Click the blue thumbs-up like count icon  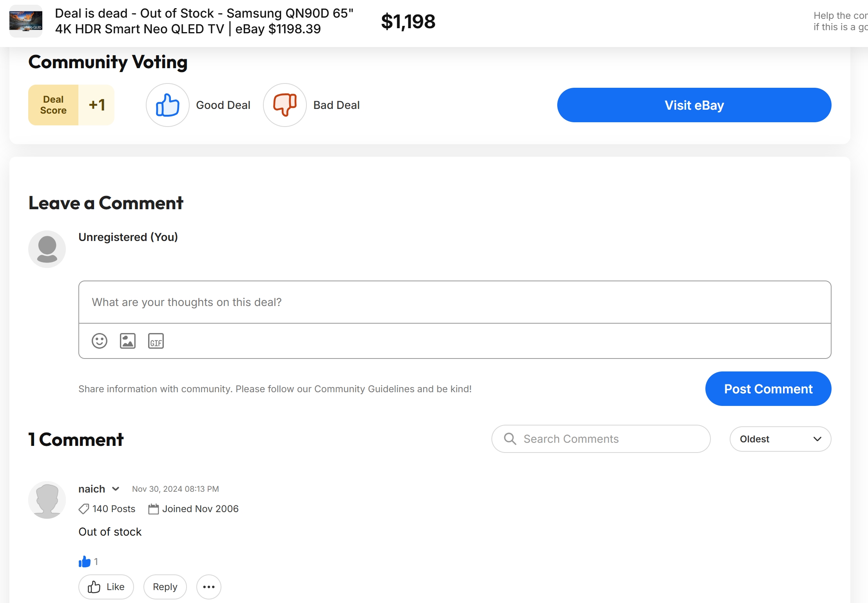pyautogui.click(x=85, y=562)
